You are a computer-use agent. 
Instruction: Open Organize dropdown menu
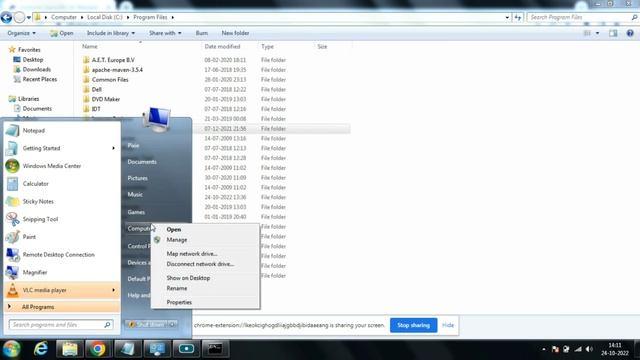tap(21, 33)
